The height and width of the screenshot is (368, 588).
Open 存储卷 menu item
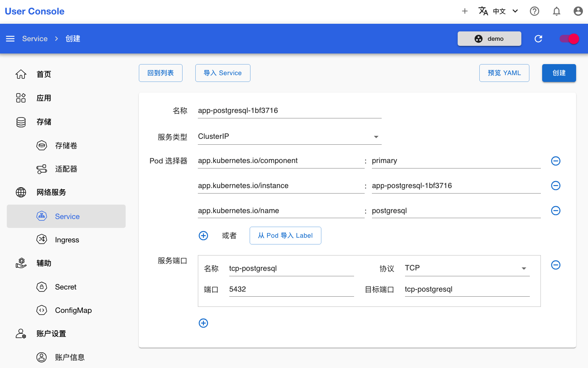(66, 146)
